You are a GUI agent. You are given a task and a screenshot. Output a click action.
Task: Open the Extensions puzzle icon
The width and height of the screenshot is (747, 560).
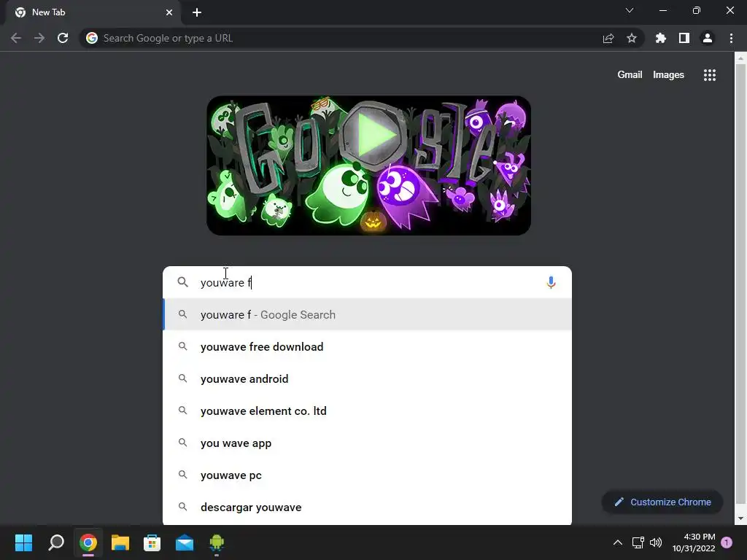click(660, 38)
